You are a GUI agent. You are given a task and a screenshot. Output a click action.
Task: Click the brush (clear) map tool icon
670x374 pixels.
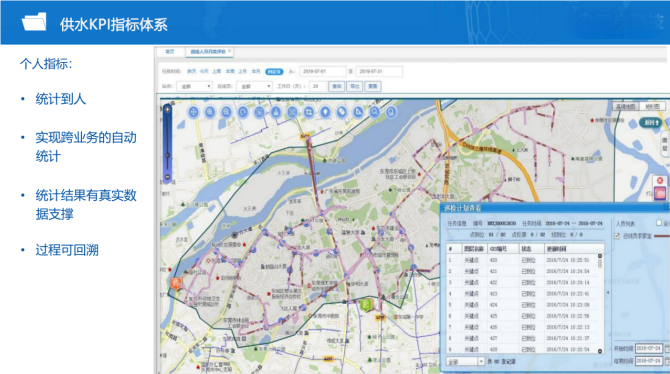(x=276, y=112)
